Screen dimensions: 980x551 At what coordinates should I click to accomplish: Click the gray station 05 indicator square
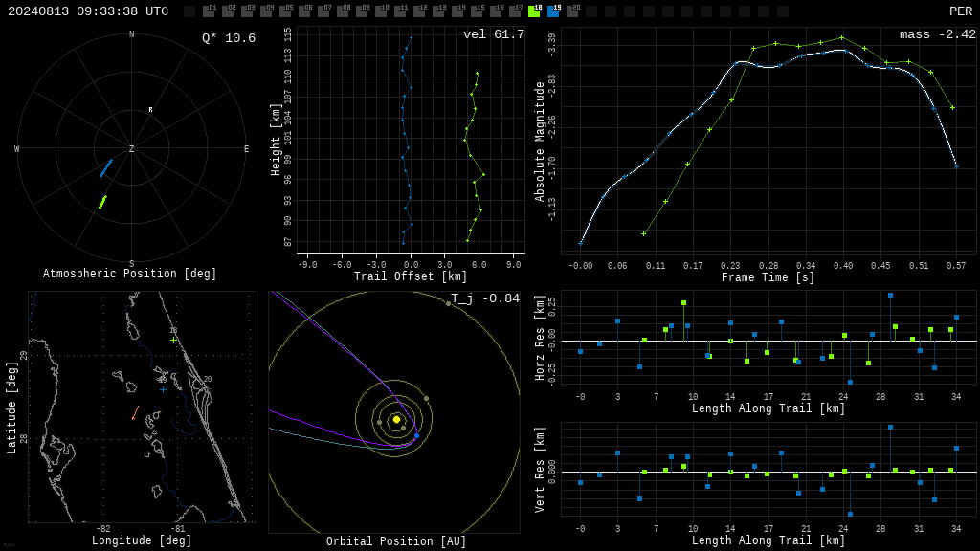coord(285,11)
